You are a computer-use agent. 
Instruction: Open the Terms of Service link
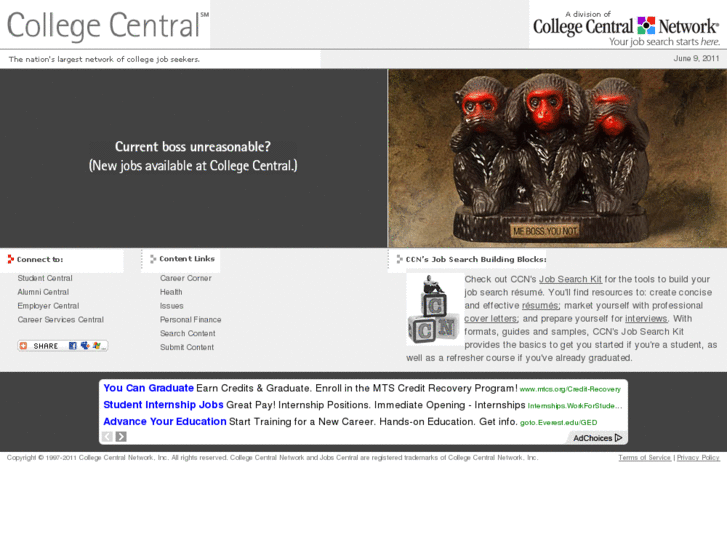[x=644, y=458]
